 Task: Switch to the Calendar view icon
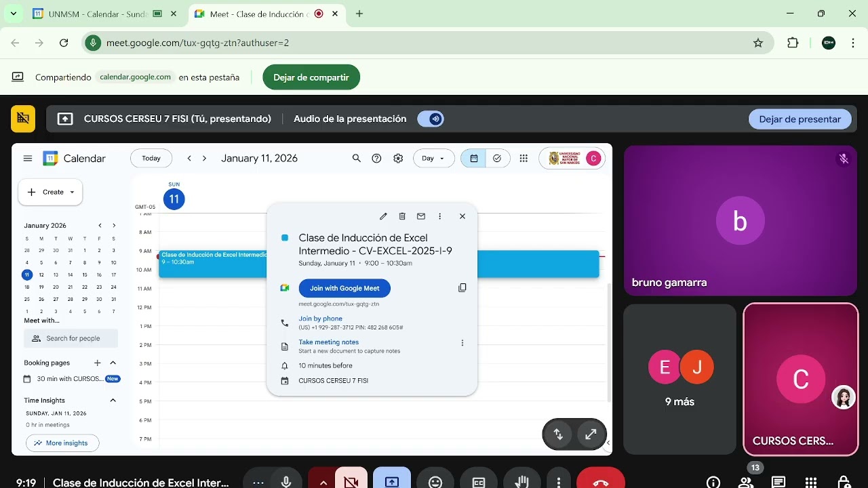tap(474, 159)
